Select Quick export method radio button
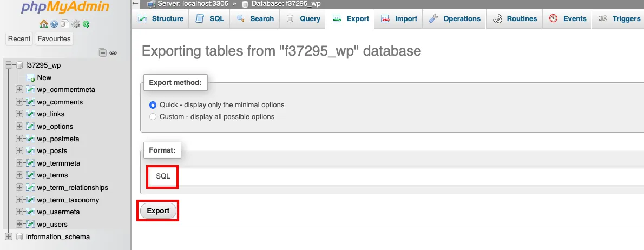The width and height of the screenshot is (644, 250). pos(153,105)
